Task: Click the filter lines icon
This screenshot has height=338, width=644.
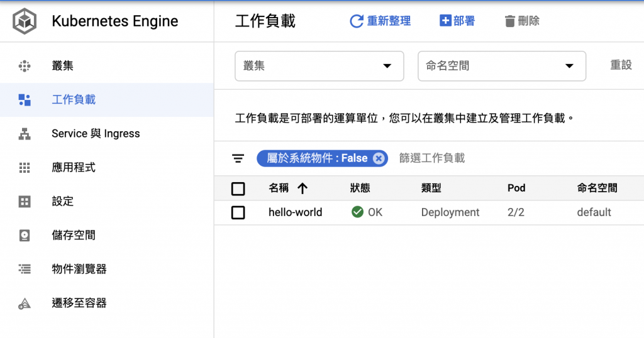Action: [x=238, y=158]
